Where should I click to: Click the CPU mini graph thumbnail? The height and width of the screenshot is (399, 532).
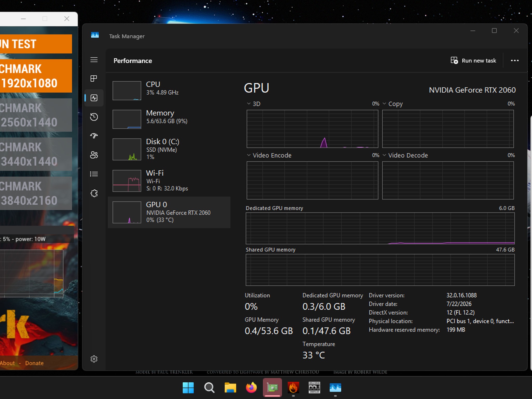click(x=127, y=90)
